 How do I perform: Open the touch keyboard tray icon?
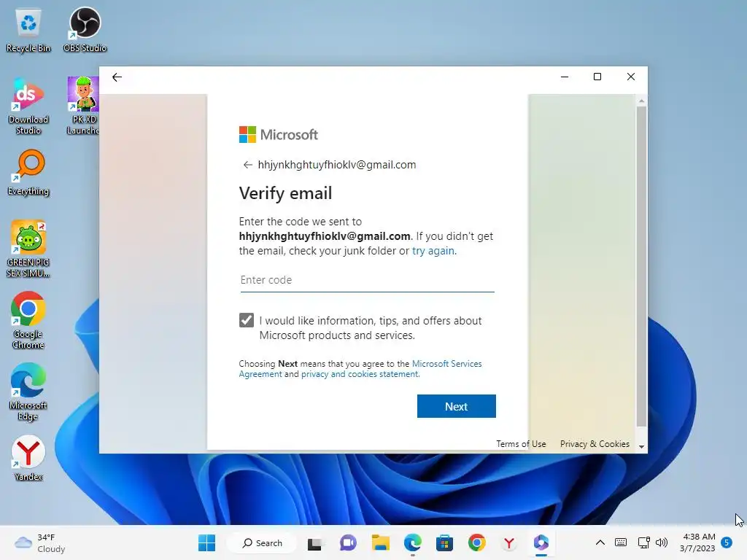(621, 542)
